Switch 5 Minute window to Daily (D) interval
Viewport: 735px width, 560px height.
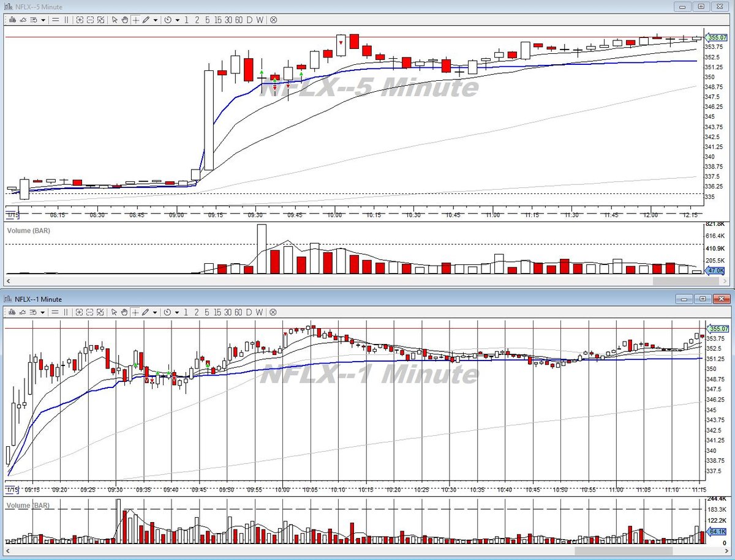click(249, 20)
